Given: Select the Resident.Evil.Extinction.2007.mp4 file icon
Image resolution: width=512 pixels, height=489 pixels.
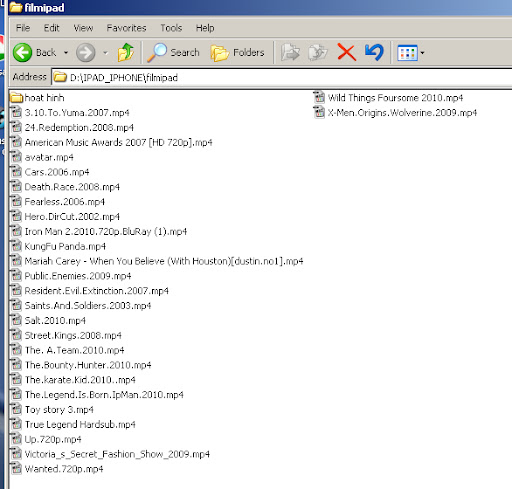Looking at the screenshot, I should tap(16, 290).
